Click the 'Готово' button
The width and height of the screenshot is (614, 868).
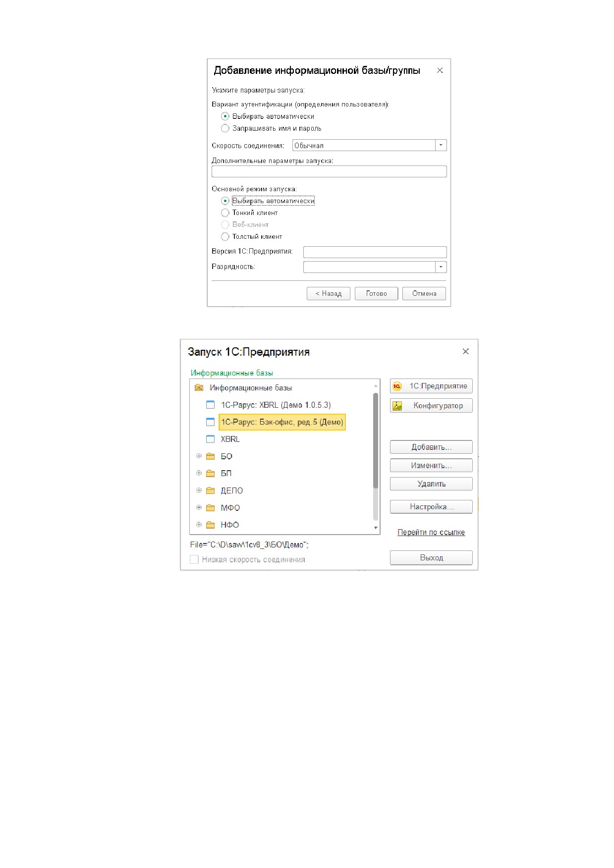[x=377, y=293]
